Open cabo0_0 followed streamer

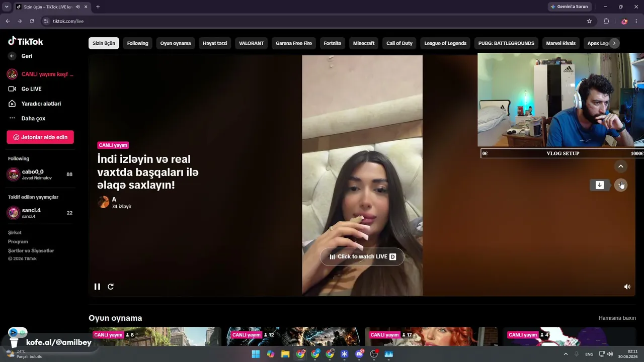click(41, 174)
